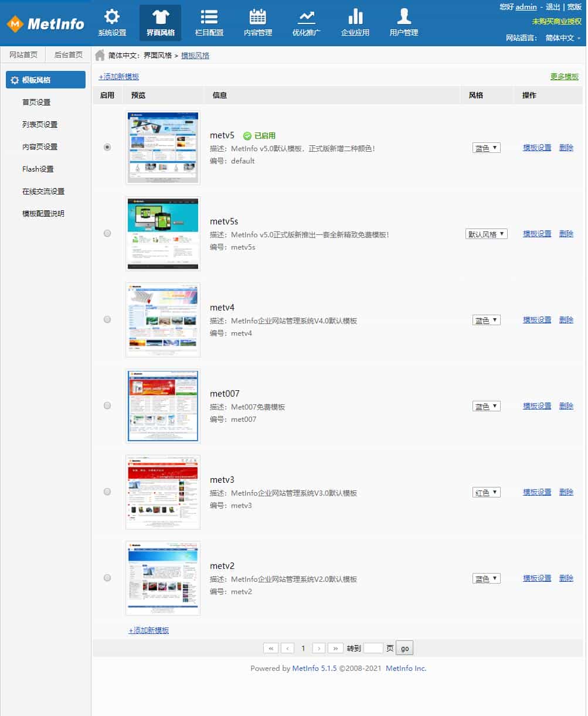Image resolution: width=588 pixels, height=716 pixels.
Task: Click the 模板风格 breadcrumb link
Action: pyautogui.click(x=195, y=56)
